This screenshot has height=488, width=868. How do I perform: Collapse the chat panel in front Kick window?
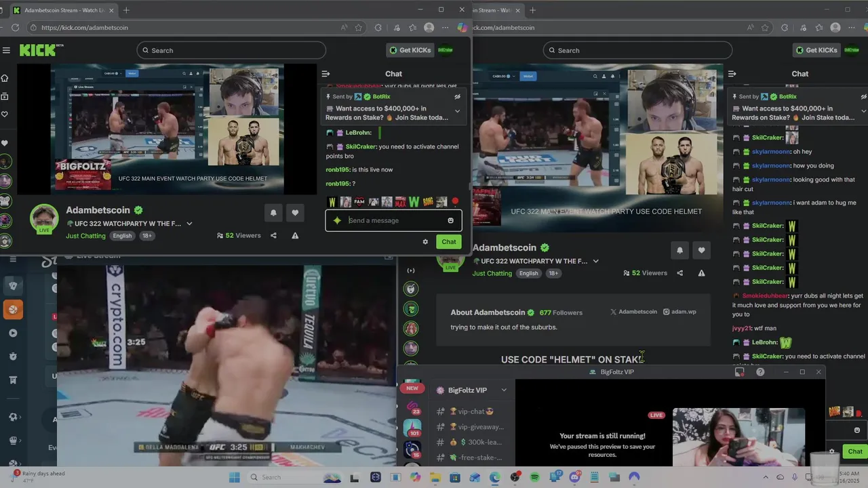(x=325, y=74)
